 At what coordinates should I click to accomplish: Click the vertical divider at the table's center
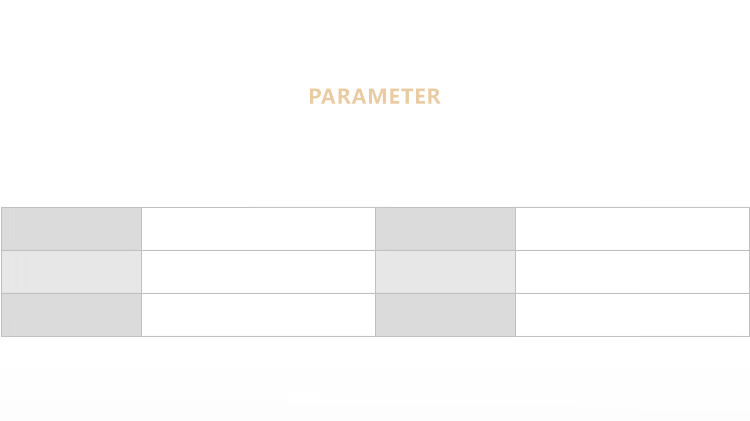click(x=375, y=272)
